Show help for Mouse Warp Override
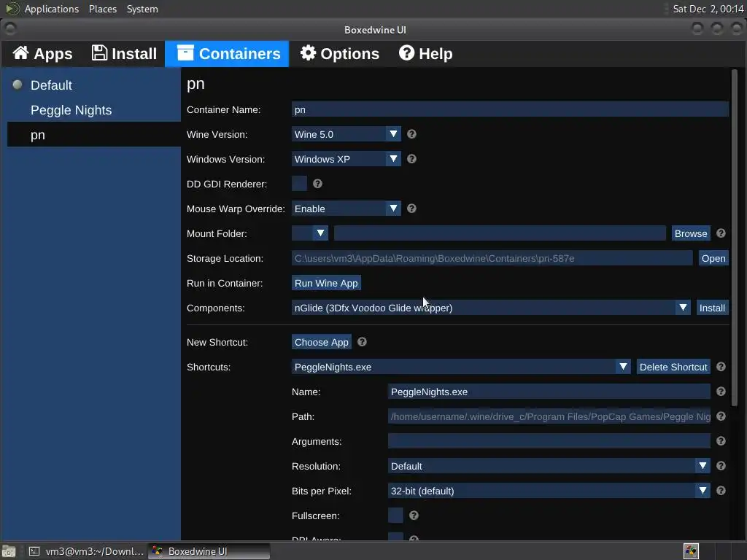 tap(411, 209)
